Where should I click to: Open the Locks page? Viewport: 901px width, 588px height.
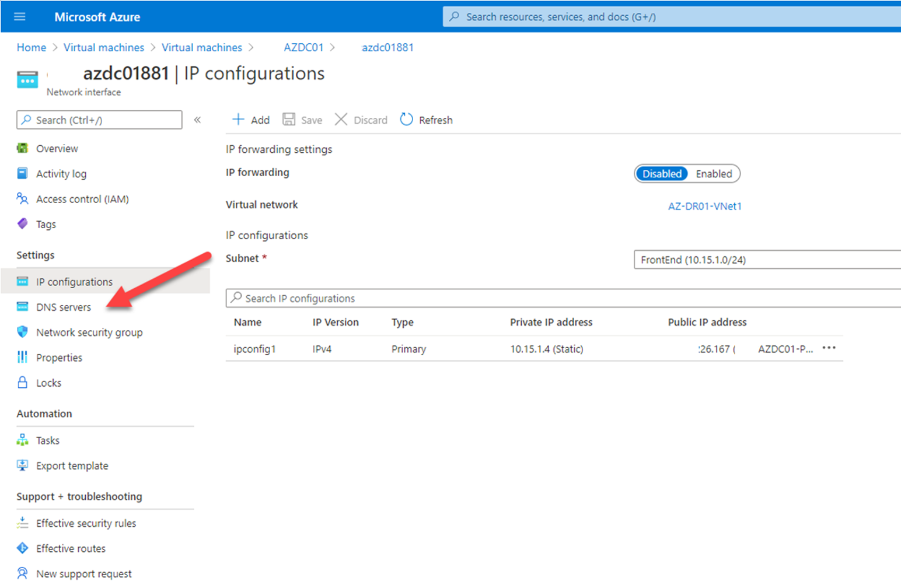coord(48,383)
